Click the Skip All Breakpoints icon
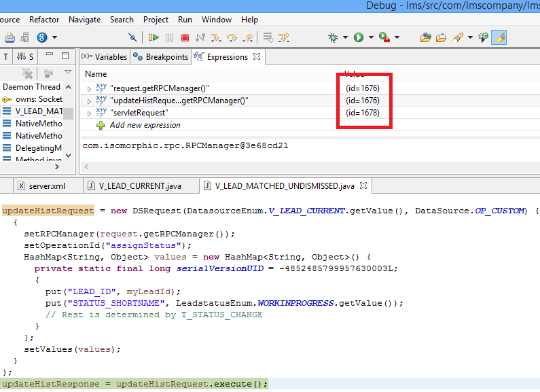Image resolution: width=540 pixels, height=392 pixels. pyautogui.click(x=132, y=37)
